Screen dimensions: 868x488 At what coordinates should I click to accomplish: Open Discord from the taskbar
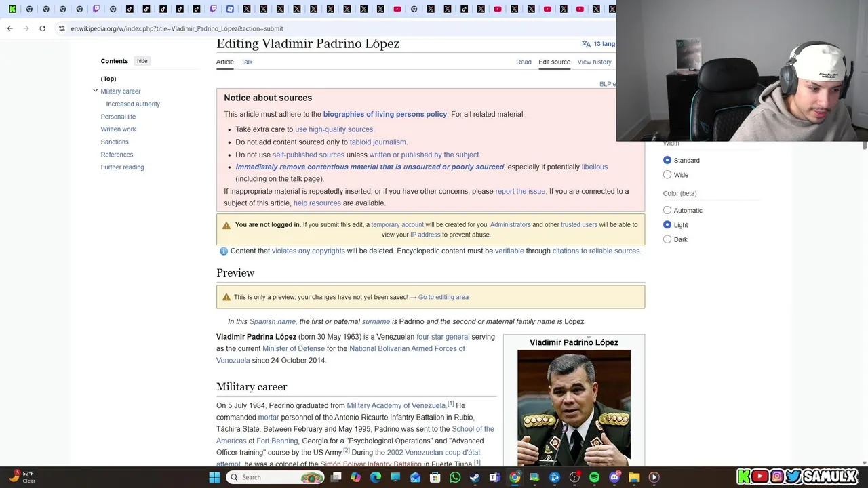(614, 477)
